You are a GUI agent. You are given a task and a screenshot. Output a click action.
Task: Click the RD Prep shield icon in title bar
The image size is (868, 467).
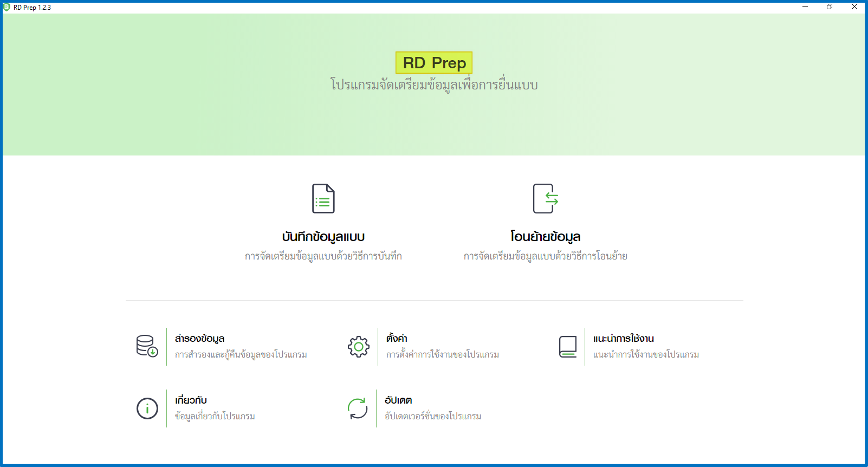[x=7, y=7]
